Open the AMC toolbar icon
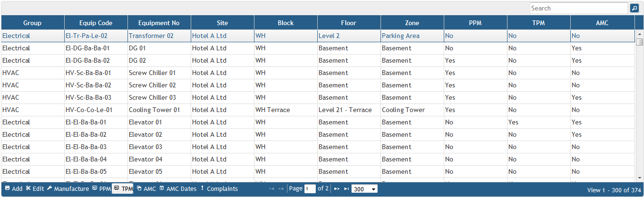The width and height of the screenshot is (644, 198). pyautogui.click(x=139, y=189)
